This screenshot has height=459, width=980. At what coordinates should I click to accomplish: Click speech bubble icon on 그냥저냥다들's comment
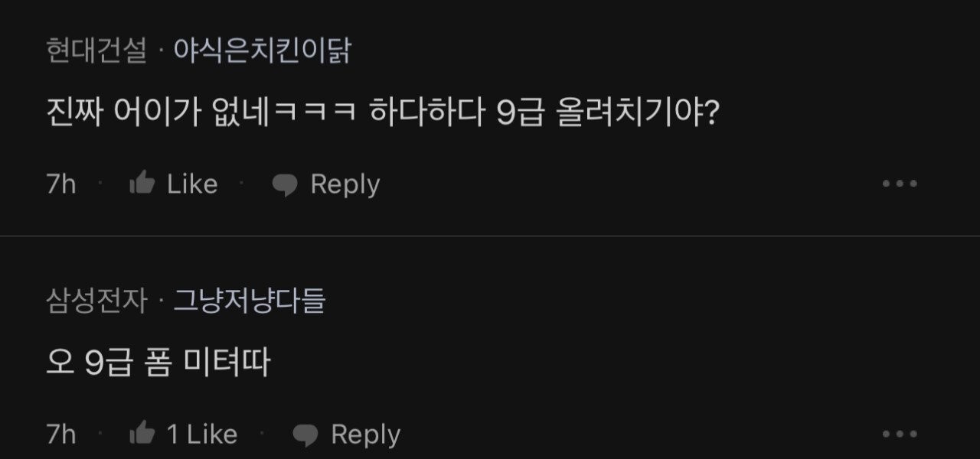(x=305, y=435)
